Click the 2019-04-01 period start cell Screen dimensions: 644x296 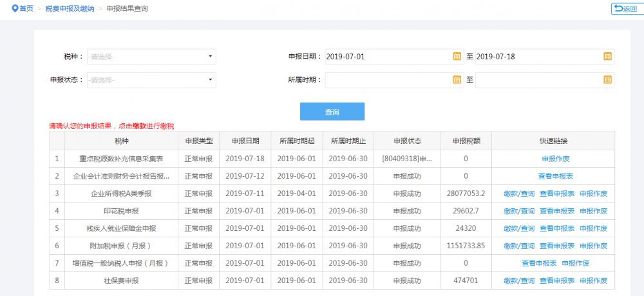pos(297,193)
